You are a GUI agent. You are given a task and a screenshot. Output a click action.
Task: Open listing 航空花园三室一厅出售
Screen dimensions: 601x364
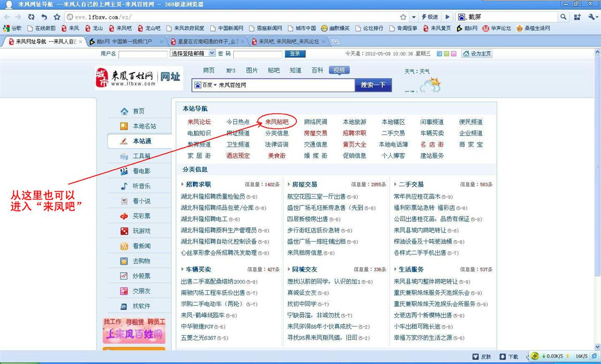click(x=316, y=197)
